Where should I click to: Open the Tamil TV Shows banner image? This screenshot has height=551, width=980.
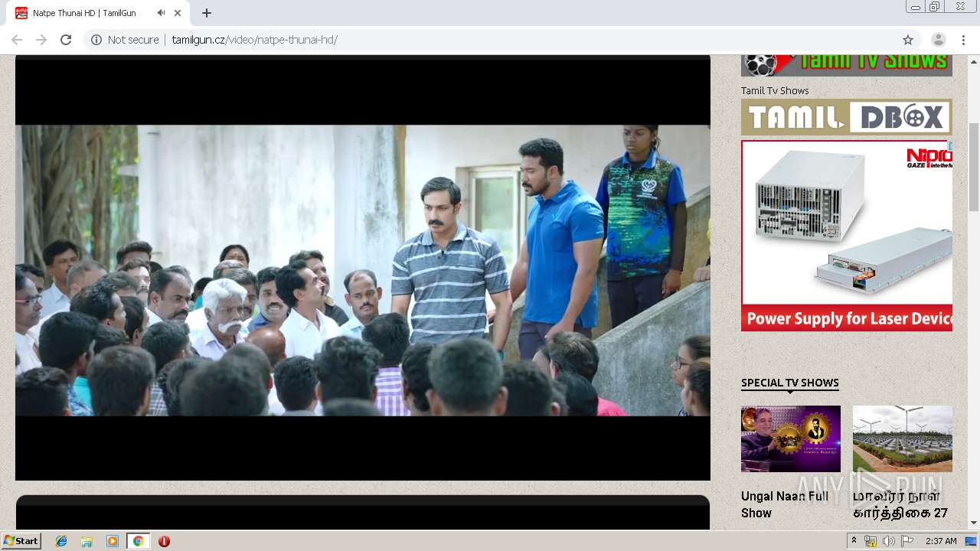847,65
